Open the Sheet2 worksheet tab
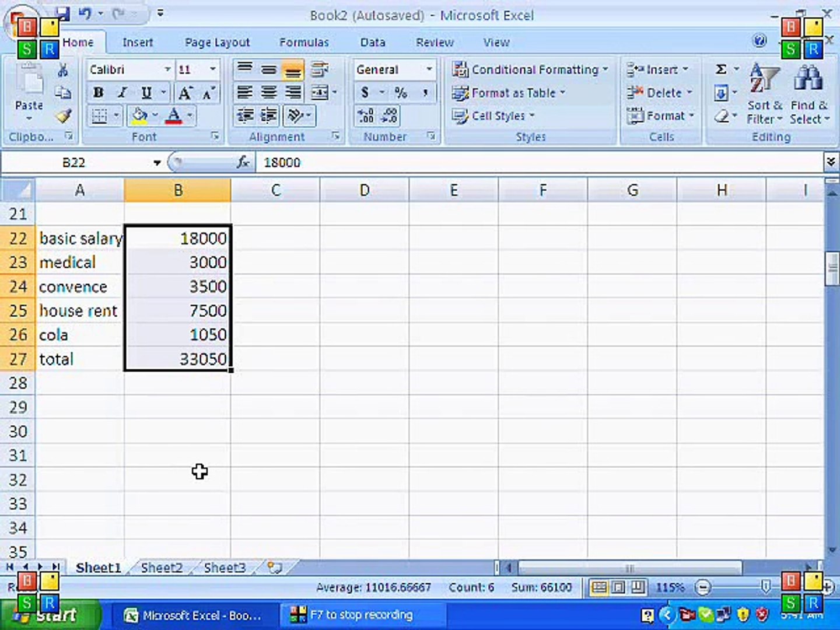 [162, 568]
